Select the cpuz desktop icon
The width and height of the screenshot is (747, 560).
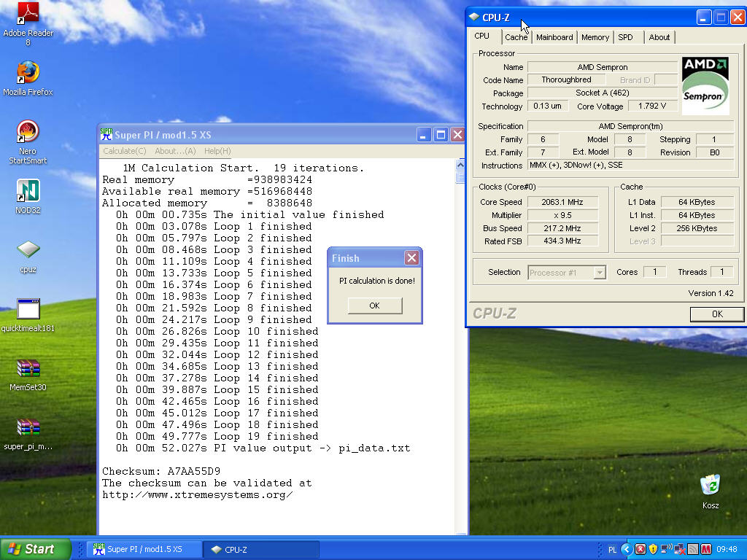click(28, 250)
